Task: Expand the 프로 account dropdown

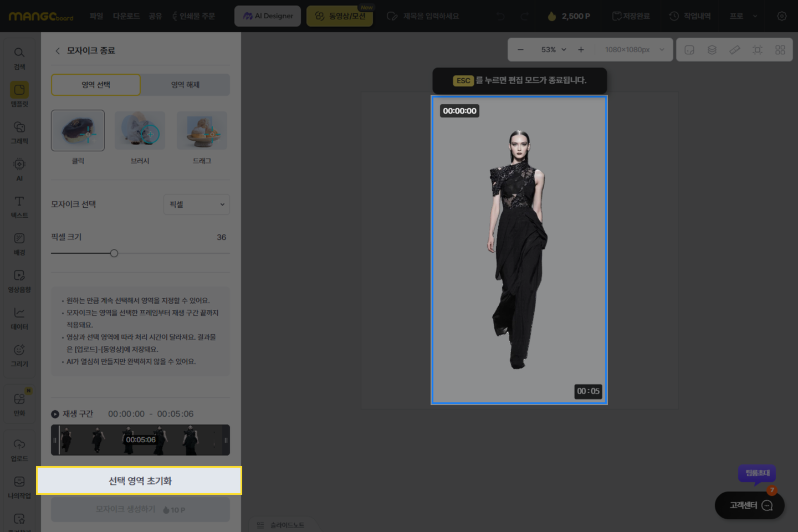Action: pos(743,16)
